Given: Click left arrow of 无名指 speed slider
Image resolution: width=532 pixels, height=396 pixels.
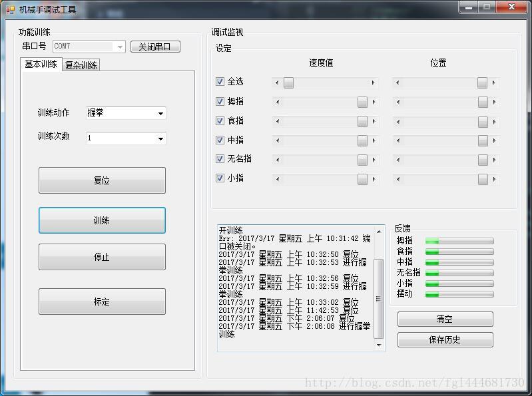Looking at the screenshot, I should click(x=278, y=160).
